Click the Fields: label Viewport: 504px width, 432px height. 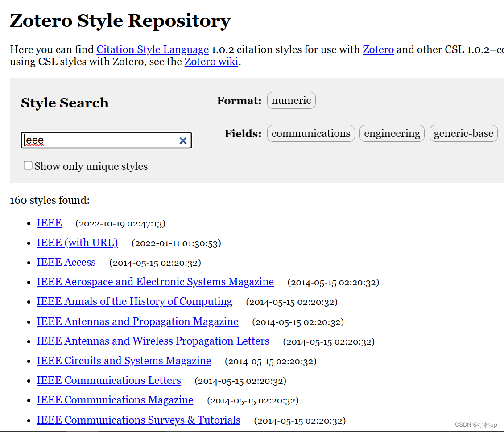tap(244, 134)
